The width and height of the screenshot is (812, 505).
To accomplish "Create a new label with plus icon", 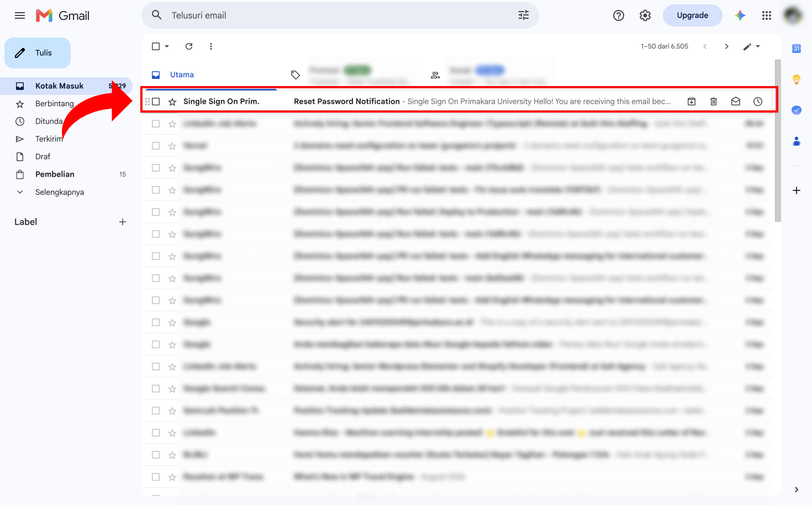I will pyautogui.click(x=123, y=222).
